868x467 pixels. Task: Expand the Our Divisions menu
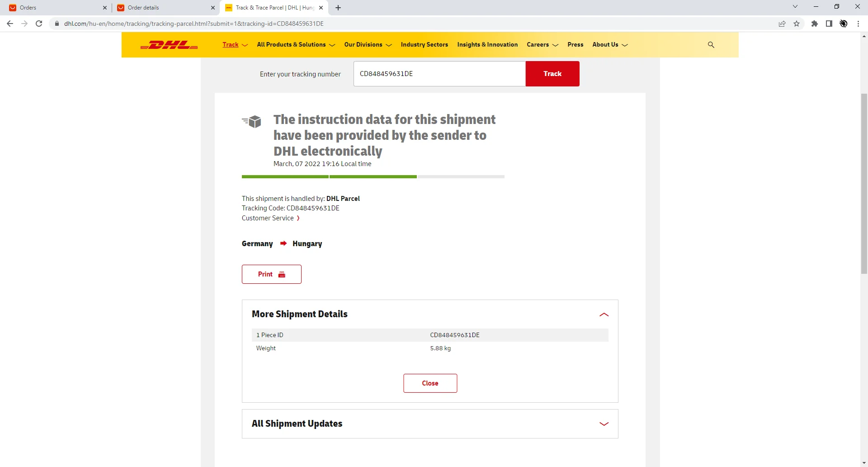point(368,45)
